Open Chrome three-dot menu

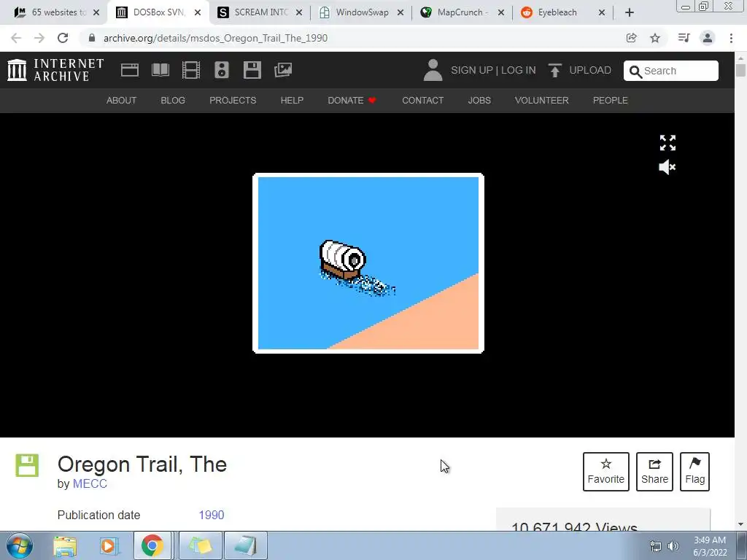[731, 38]
